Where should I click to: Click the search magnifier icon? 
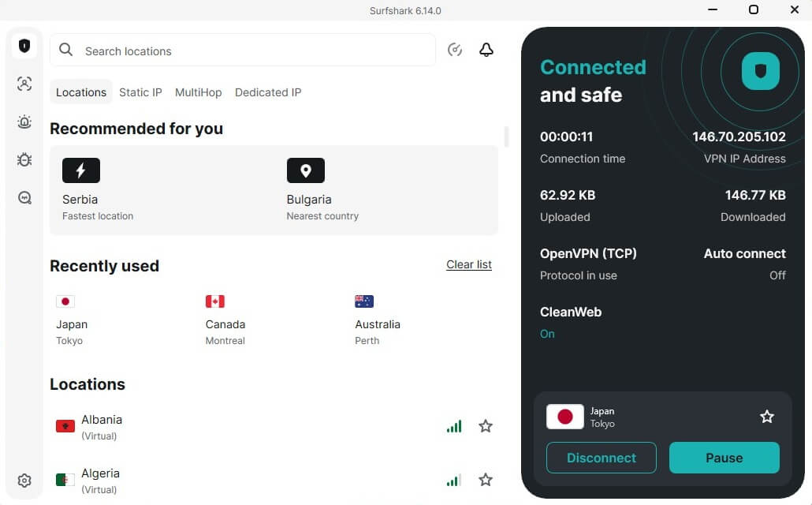[x=65, y=50]
